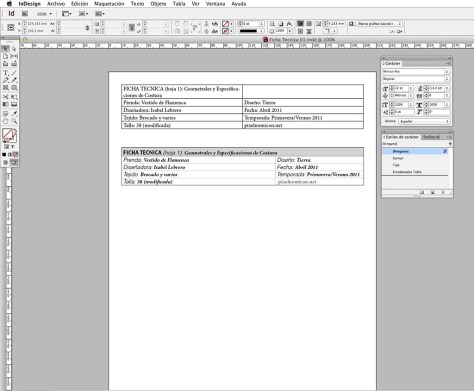The height and width of the screenshot is (391, 474).
Task: Select the Note tool
Action: (6, 114)
